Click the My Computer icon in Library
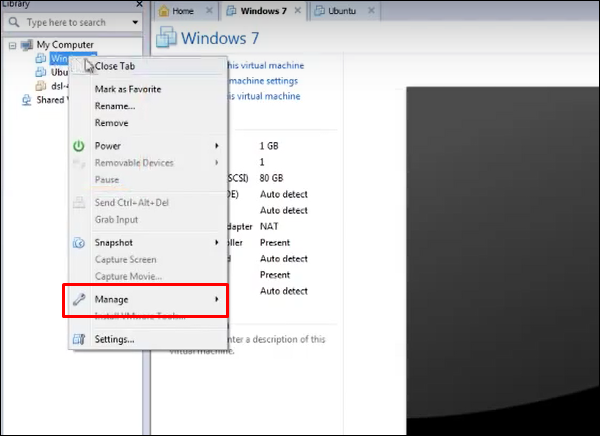600x436 pixels. pos(27,45)
